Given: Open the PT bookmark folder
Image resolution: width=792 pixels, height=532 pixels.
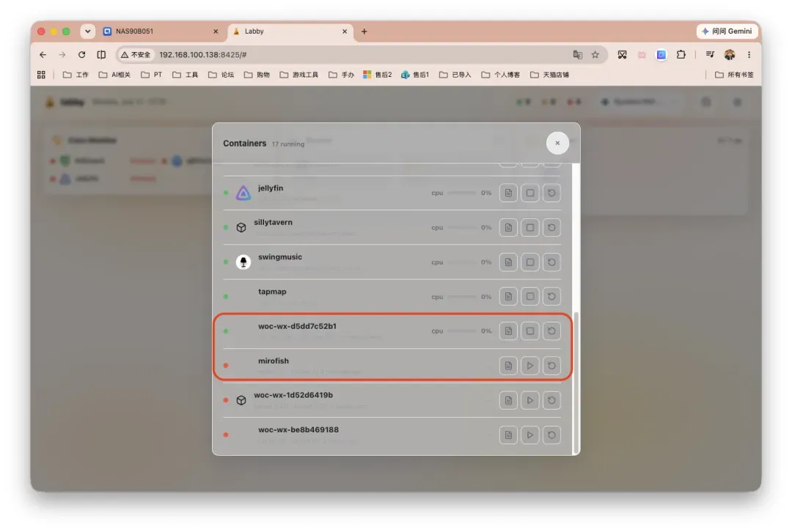Looking at the screenshot, I should (152, 75).
